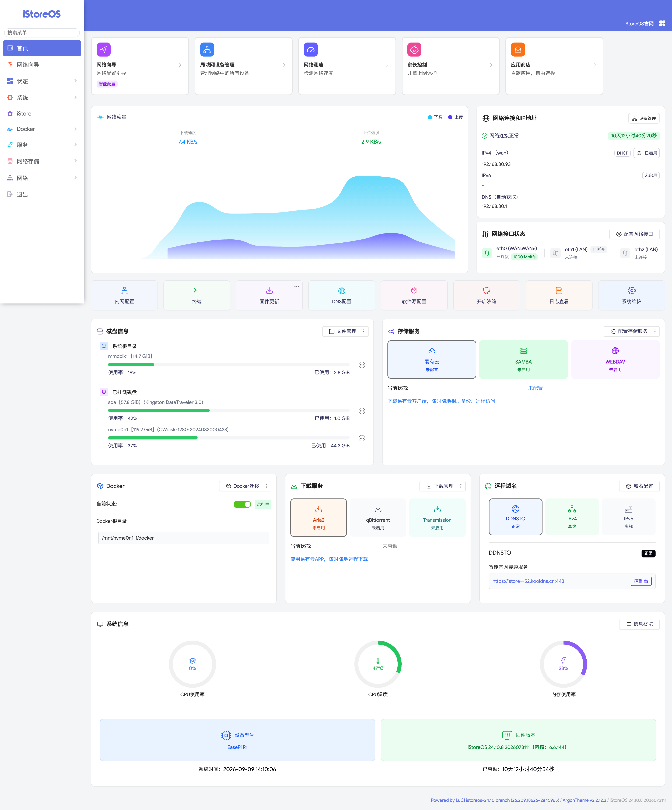Open the 存储服务 three-dot dropdown
Viewport: 672px width, 810px height.
tap(655, 331)
